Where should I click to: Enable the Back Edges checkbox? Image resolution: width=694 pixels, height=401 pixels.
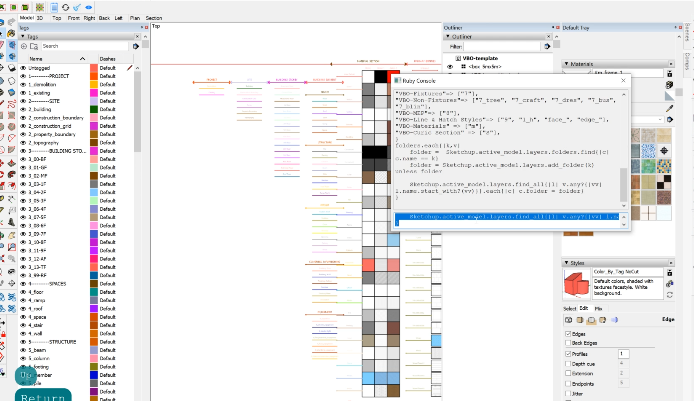(569, 343)
